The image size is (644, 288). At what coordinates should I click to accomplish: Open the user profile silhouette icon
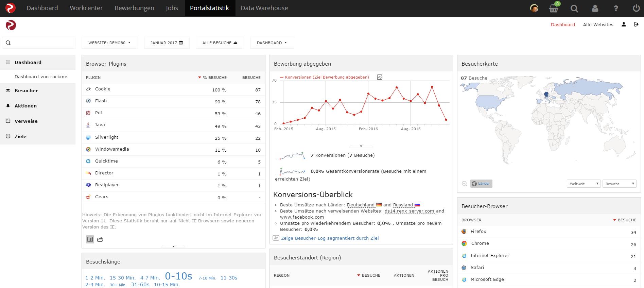point(595,9)
